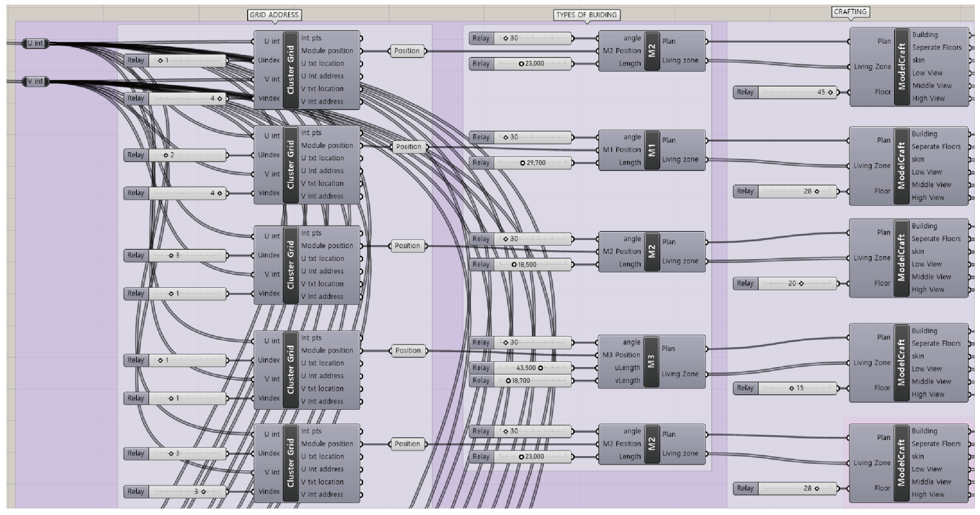The width and height of the screenshot is (980, 515).
Task: Click the Floor slider showing 45
Action: click(797, 92)
